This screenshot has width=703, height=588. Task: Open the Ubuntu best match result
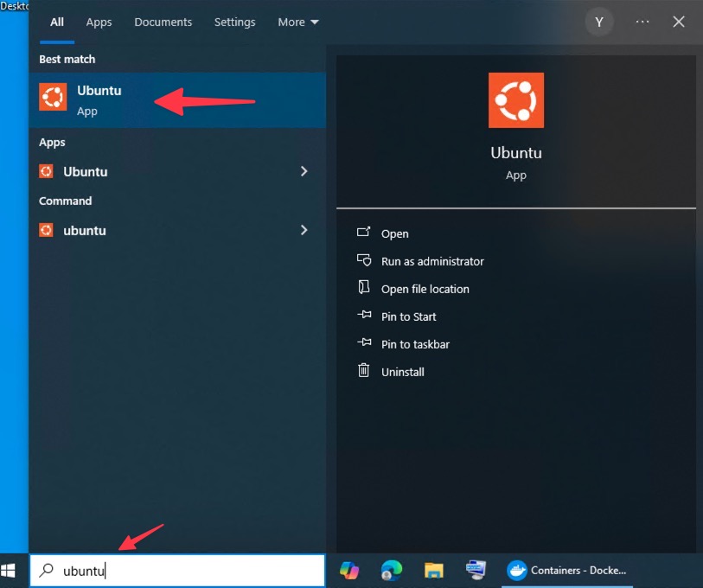(x=177, y=100)
